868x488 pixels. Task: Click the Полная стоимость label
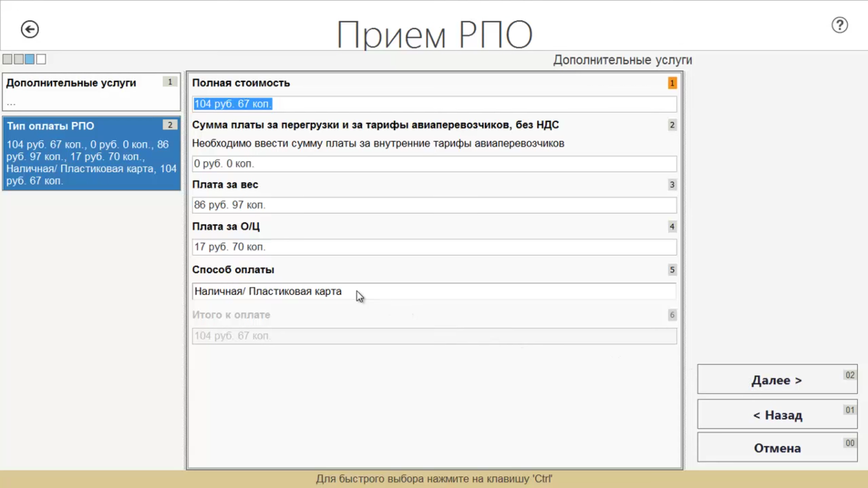241,83
